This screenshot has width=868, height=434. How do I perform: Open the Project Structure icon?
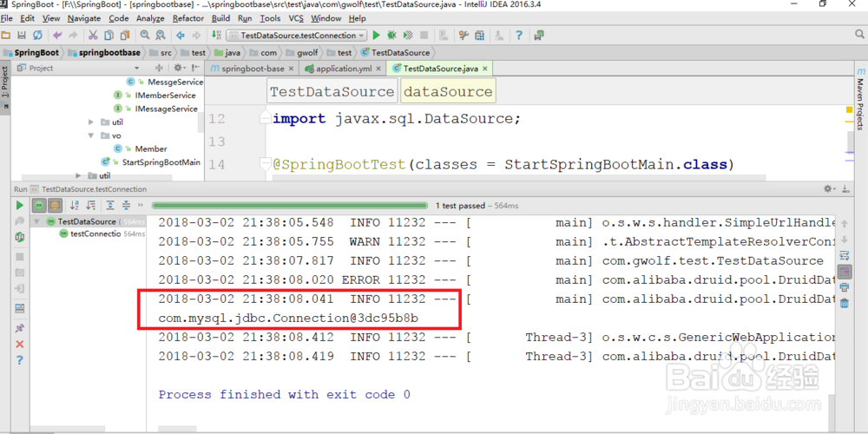(x=479, y=36)
